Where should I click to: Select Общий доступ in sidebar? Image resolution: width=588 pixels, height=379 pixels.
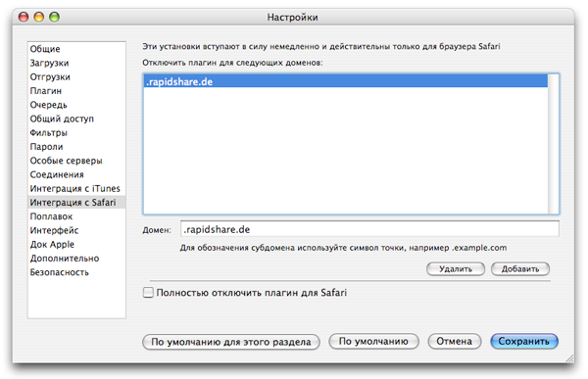pyautogui.click(x=76, y=118)
